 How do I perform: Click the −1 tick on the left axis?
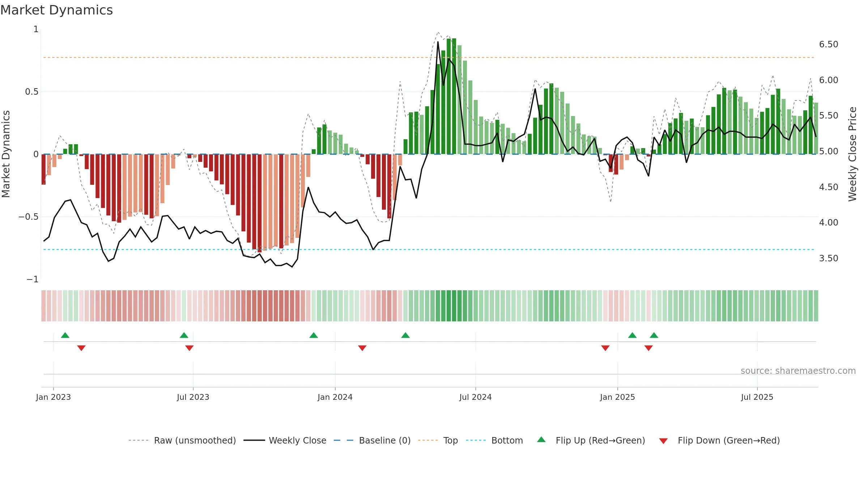[x=33, y=279]
